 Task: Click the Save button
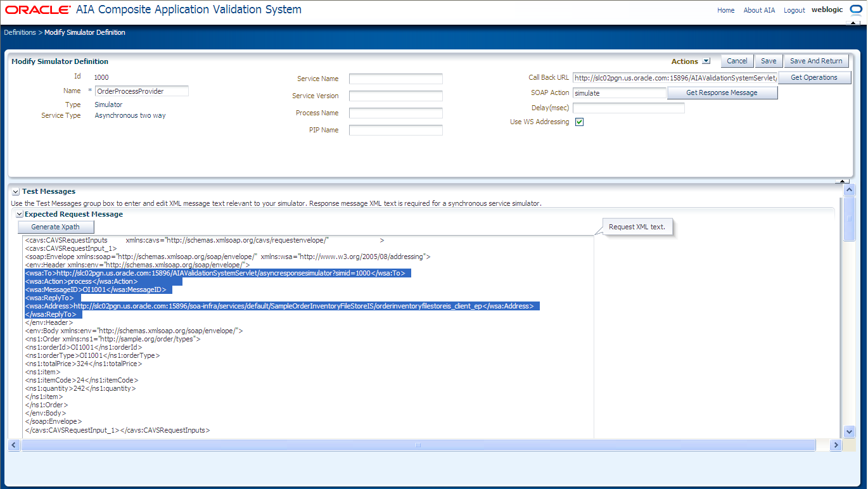(769, 61)
